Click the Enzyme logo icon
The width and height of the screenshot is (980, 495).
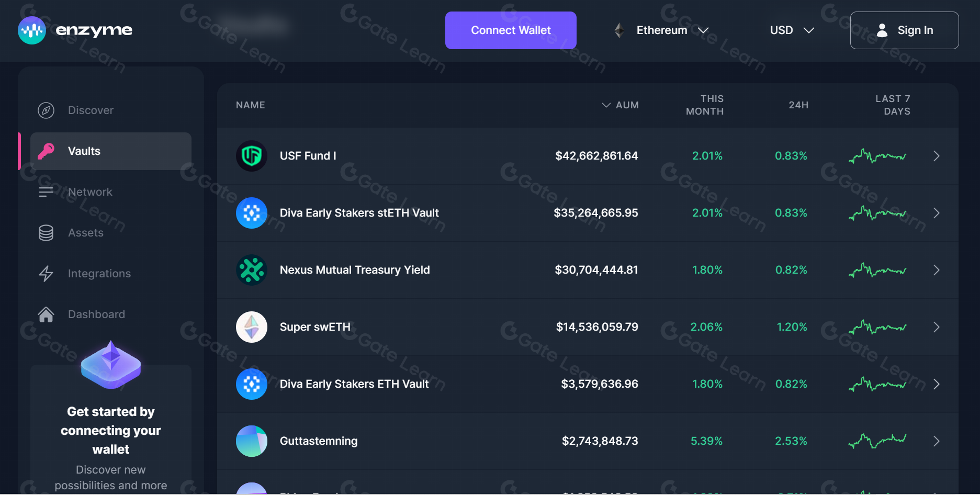pyautogui.click(x=32, y=30)
